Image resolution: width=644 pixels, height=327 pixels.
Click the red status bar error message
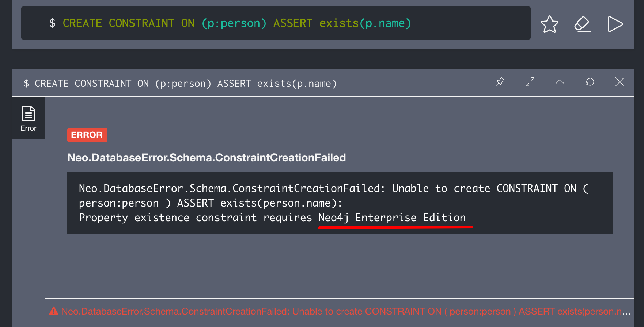tap(346, 311)
